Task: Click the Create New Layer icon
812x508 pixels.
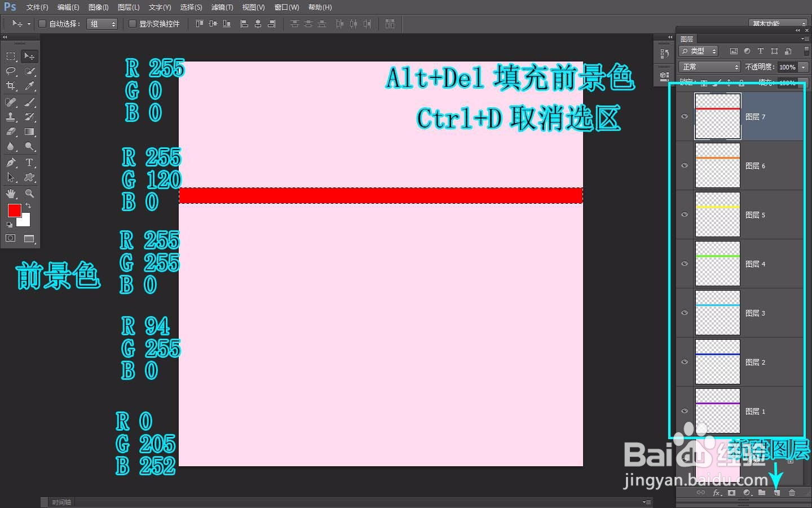Action: [777, 493]
